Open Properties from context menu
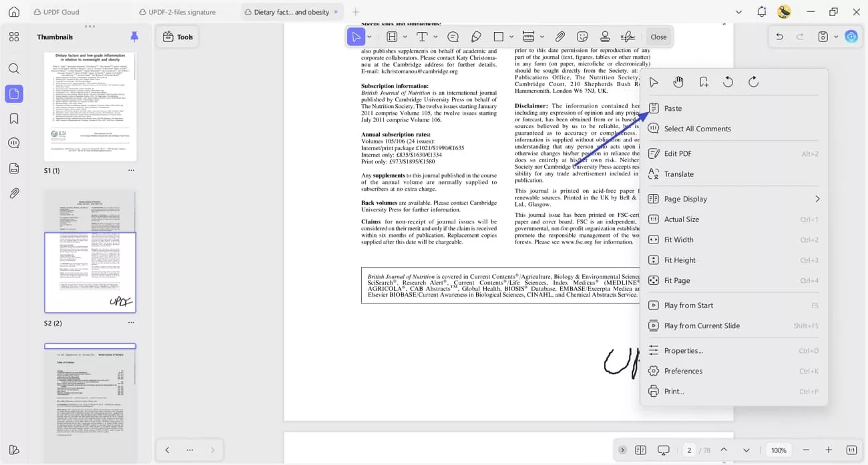868x465 pixels. coord(733,350)
